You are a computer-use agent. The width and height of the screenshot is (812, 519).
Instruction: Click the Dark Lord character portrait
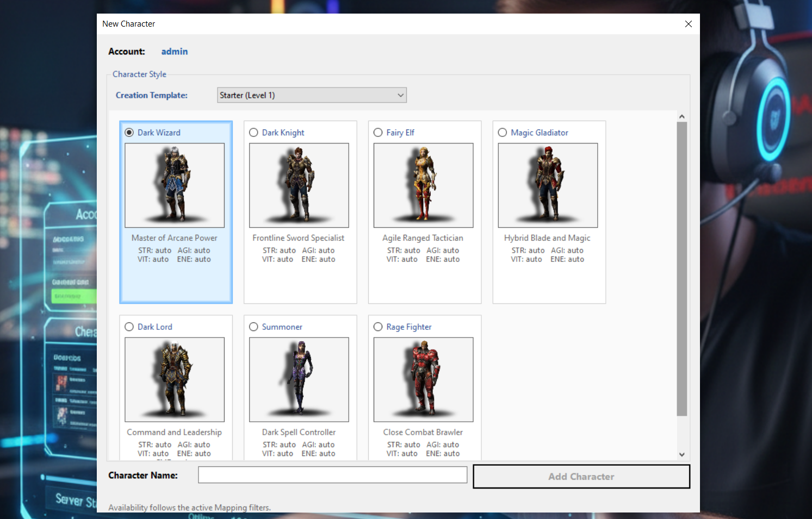pos(175,379)
